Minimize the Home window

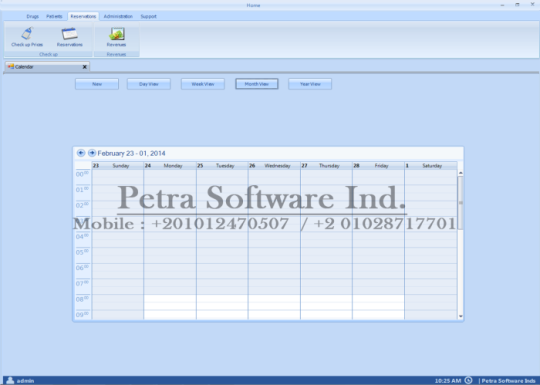tap(502, 5)
